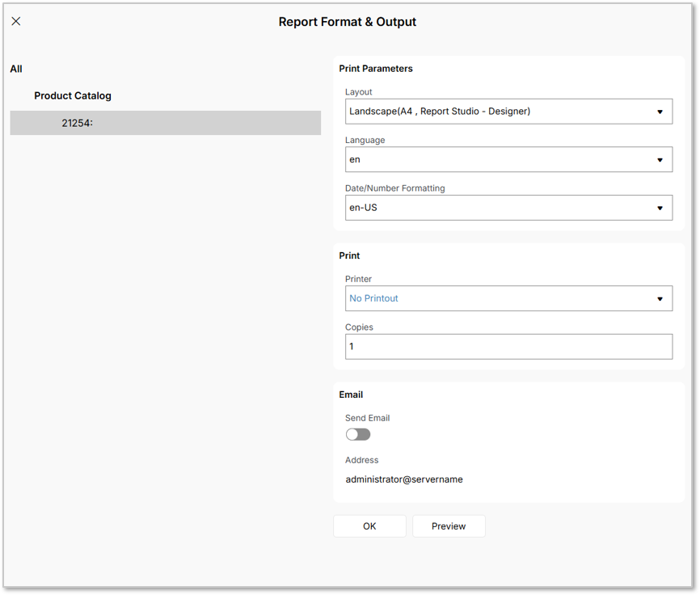Click the OK button
This screenshot has height=595, width=700.
(369, 526)
